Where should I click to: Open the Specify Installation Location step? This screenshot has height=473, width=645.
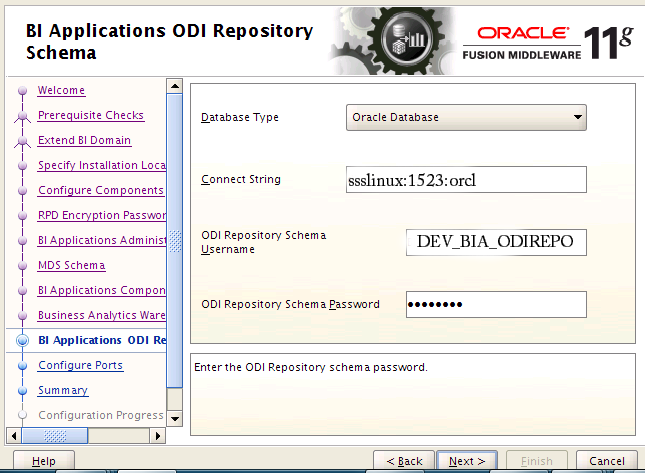point(102,165)
